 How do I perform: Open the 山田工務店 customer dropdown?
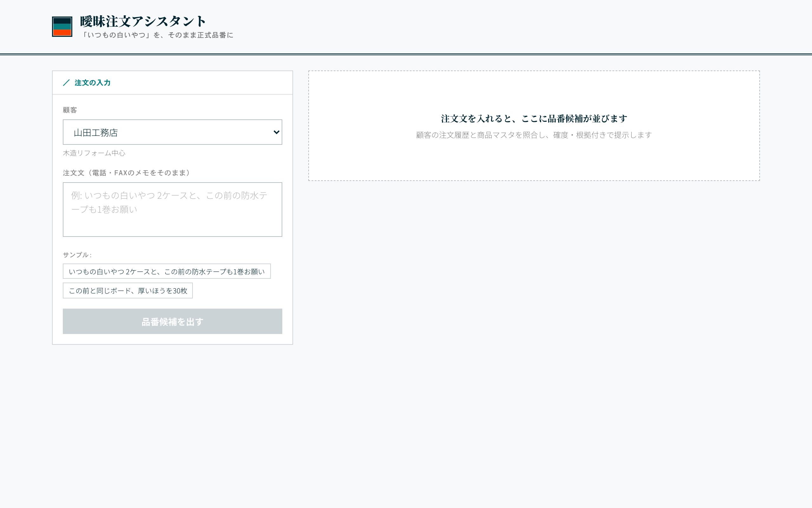point(173,132)
